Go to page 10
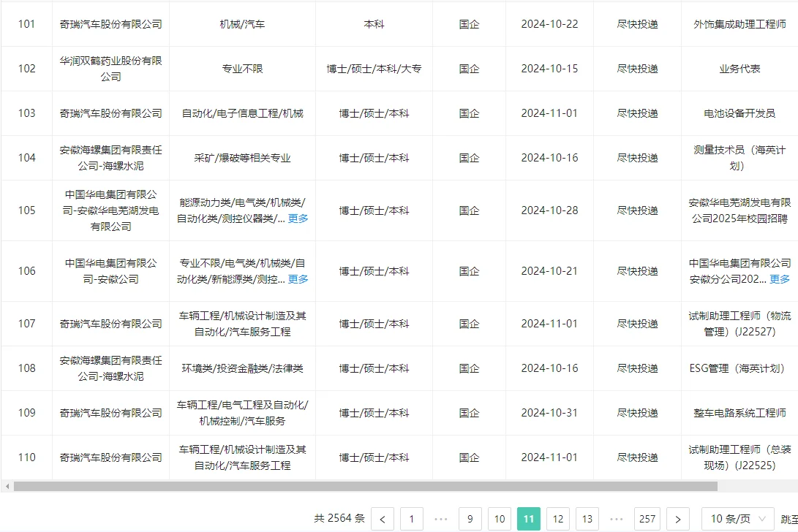 tap(500, 519)
